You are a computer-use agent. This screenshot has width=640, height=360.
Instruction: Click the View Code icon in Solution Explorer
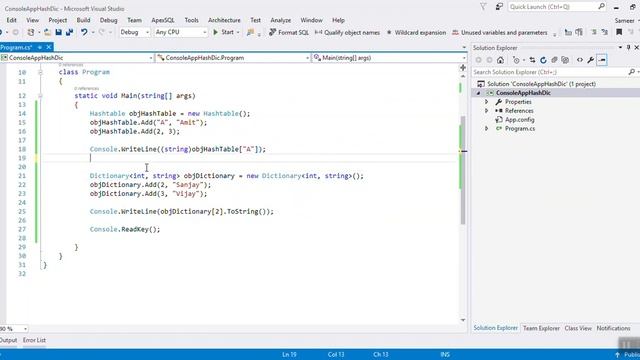point(580,60)
